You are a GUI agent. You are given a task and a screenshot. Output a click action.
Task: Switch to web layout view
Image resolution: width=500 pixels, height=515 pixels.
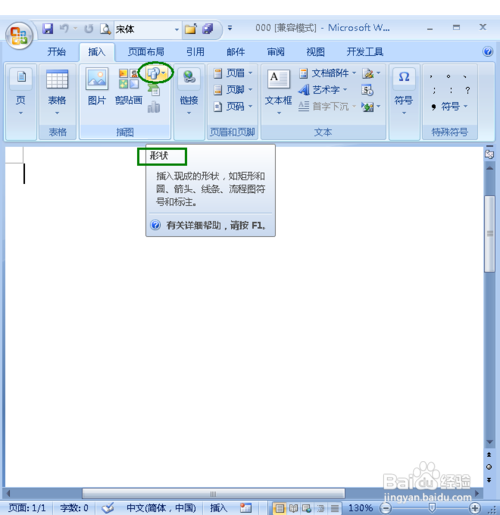(307, 508)
